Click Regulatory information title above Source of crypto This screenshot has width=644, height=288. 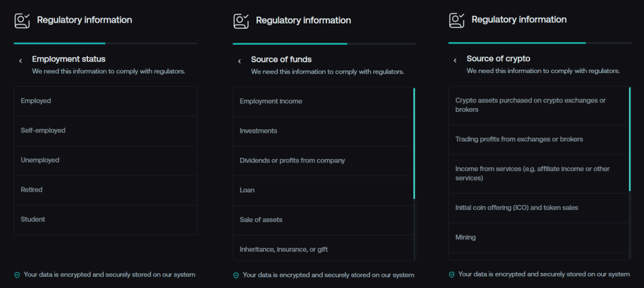(x=519, y=19)
